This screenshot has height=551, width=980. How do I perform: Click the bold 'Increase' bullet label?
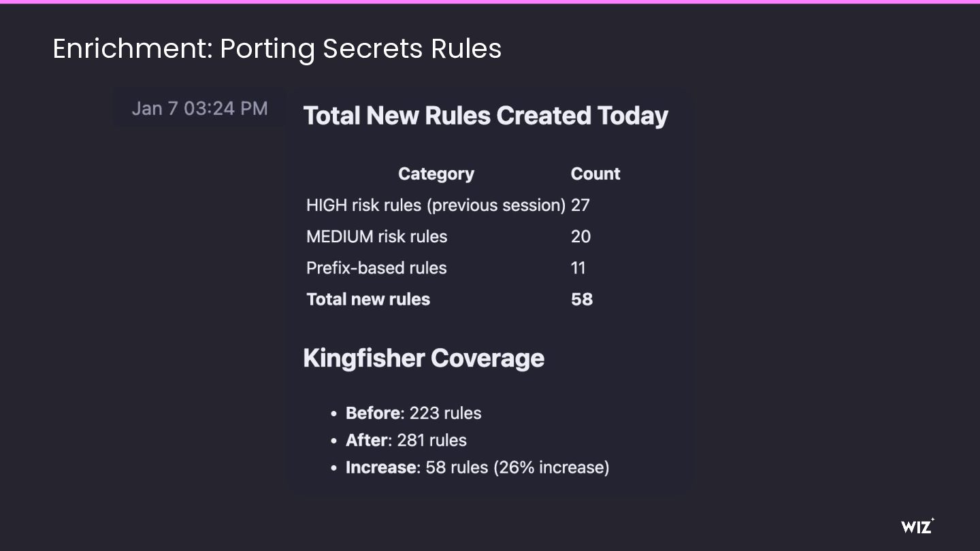coord(380,468)
